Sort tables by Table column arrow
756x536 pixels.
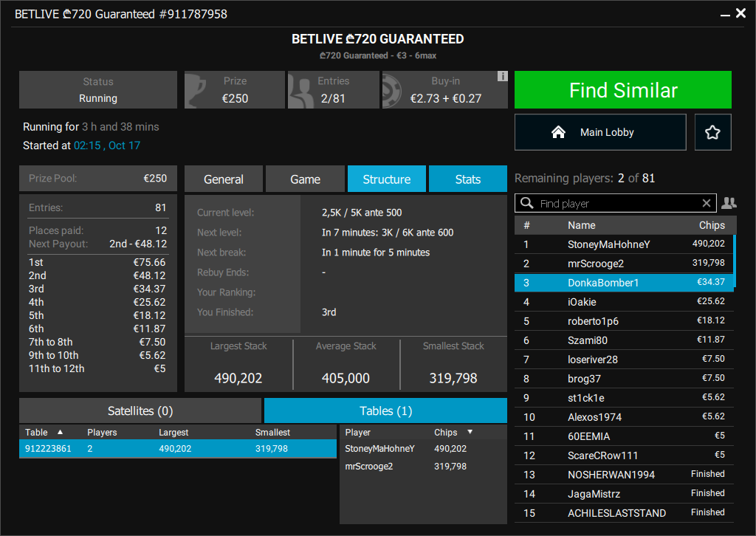coord(61,432)
